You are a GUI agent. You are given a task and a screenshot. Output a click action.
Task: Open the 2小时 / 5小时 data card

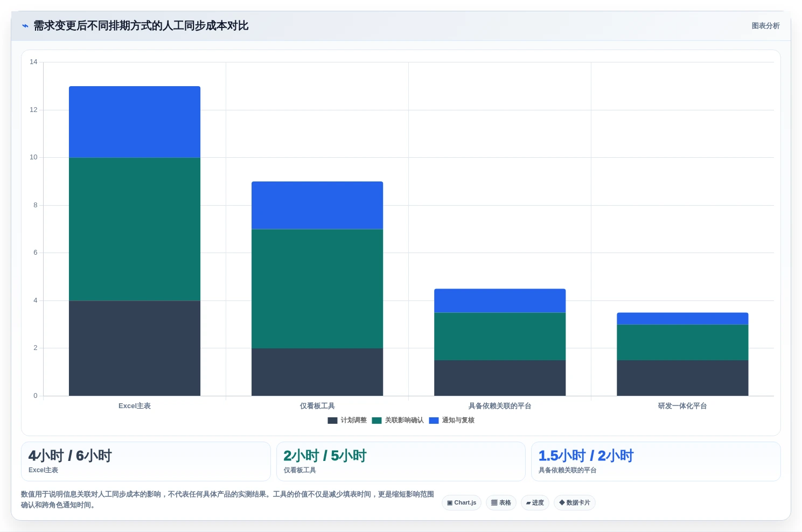(x=401, y=461)
